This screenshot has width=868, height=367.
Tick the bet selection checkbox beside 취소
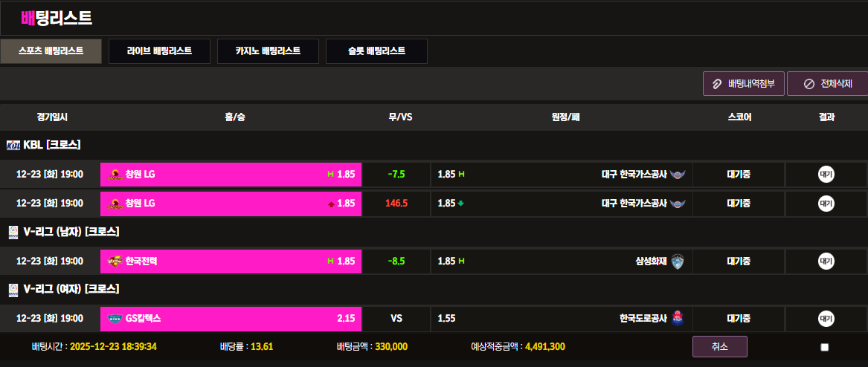pos(824,347)
